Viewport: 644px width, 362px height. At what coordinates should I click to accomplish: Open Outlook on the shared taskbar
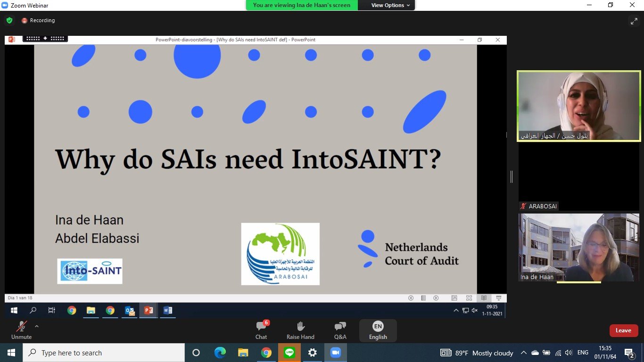(130, 310)
